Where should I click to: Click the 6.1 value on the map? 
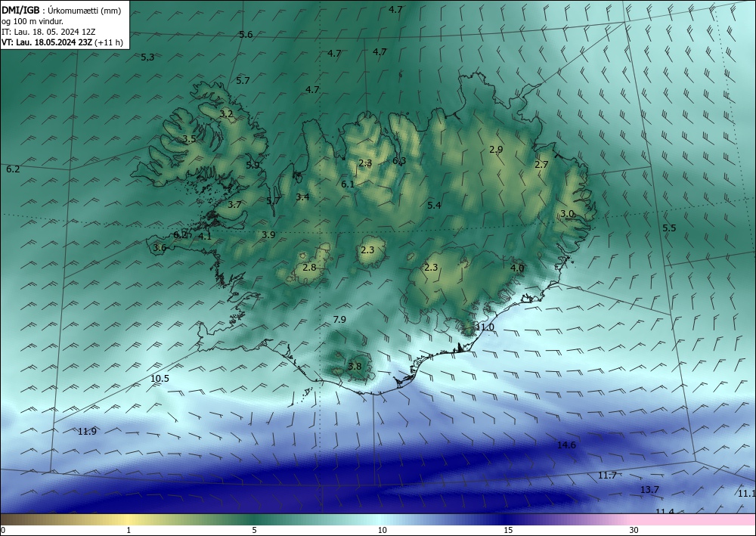pos(348,184)
